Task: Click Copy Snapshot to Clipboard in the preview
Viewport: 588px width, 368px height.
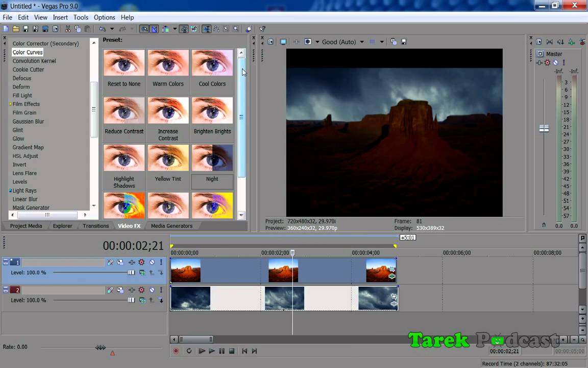Action: pos(394,42)
